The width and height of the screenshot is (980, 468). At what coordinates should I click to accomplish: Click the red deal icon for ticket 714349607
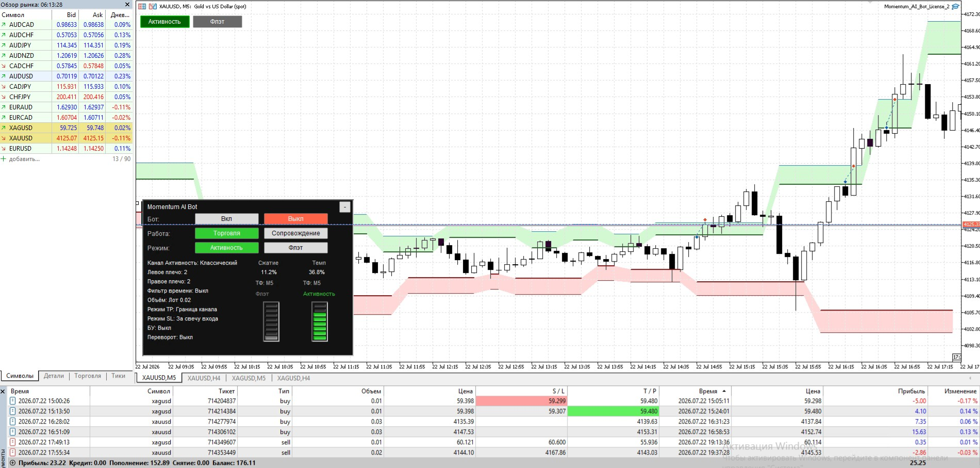[x=13, y=442]
